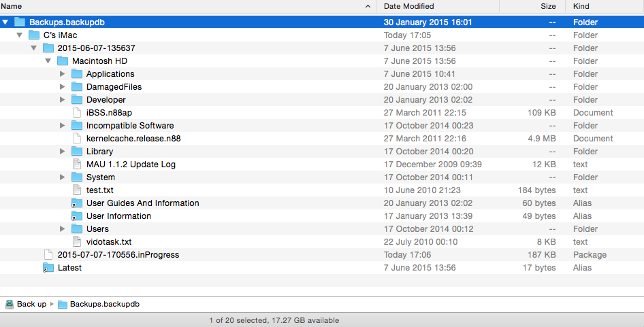Collapse the 2015-06-07-135637 folder triangle
This screenshot has width=644, height=327.
pyautogui.click(x=33, y=48)
